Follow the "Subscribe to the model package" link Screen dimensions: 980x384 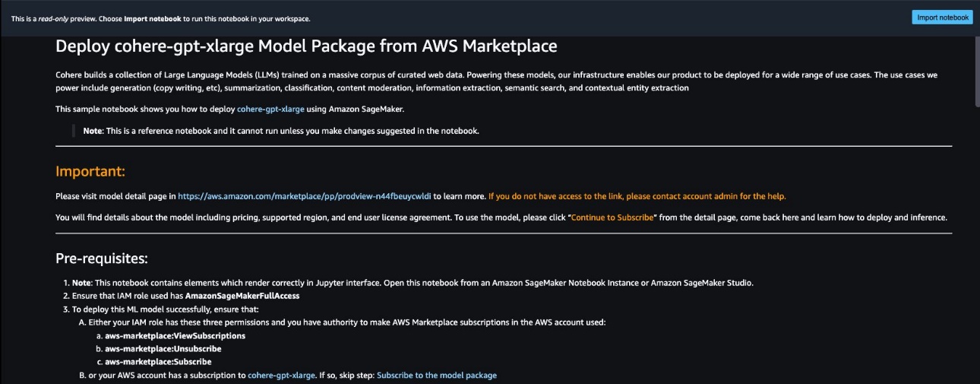tap(437, 376)
